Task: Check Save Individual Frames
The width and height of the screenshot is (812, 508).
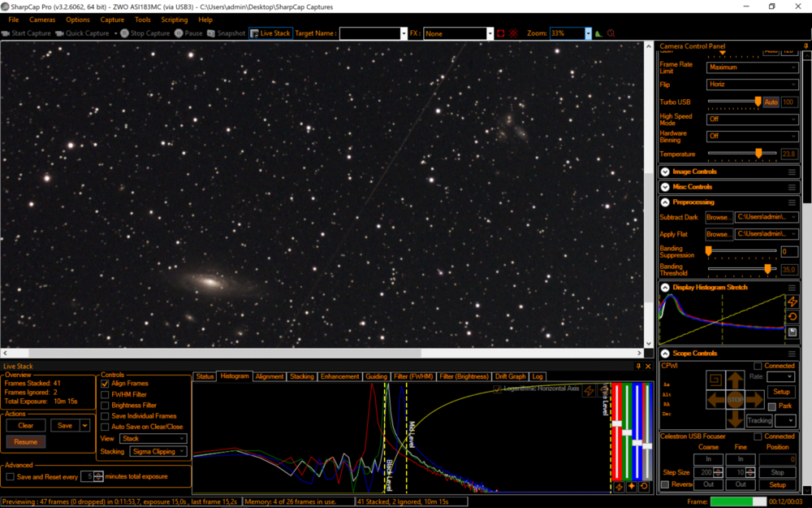Action: [x=105, y=416]
